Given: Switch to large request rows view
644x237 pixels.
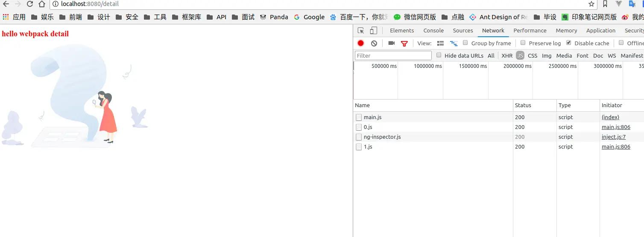Looking at the screenshot, I should pos(440,43).
